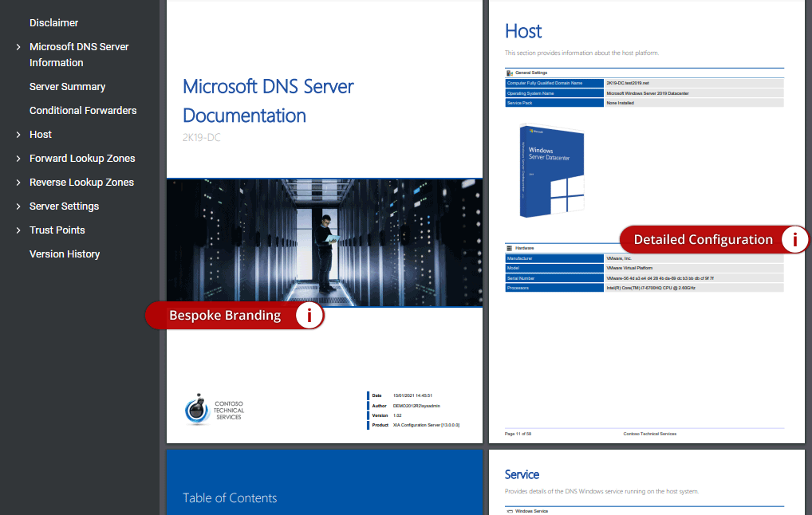812x515 pixels.
Task: Jump to Host in navigation
Action: pos(41,135)
